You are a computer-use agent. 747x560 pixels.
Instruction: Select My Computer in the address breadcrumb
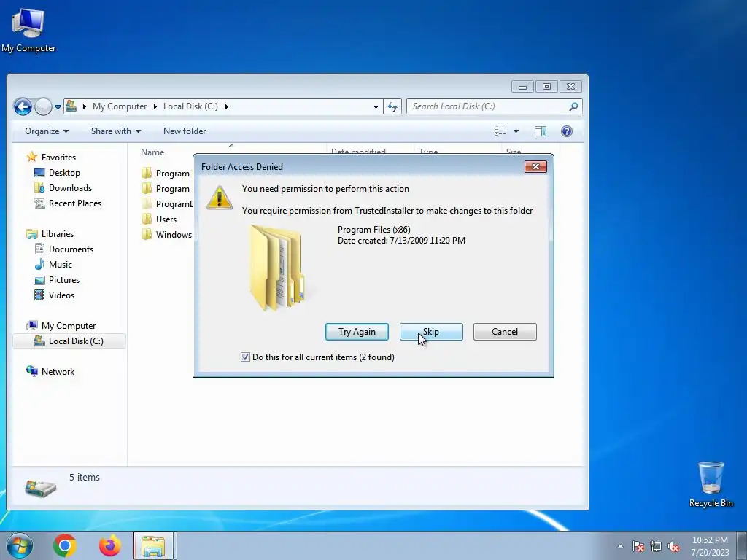(120, 106)
